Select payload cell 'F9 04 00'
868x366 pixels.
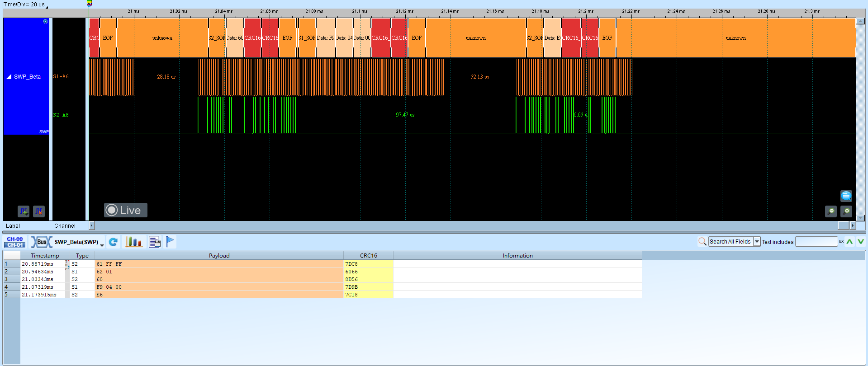coord(219,287)
